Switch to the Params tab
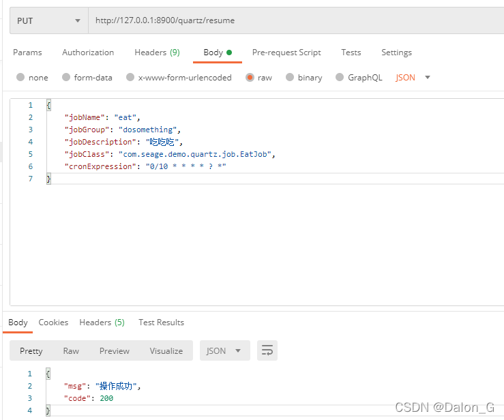Screen dimensions: 504x420 (27, 52)
